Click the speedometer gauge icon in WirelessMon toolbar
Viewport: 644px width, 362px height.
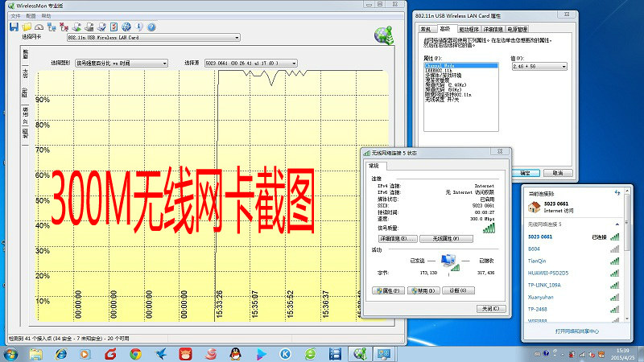[x=39, y=27]
